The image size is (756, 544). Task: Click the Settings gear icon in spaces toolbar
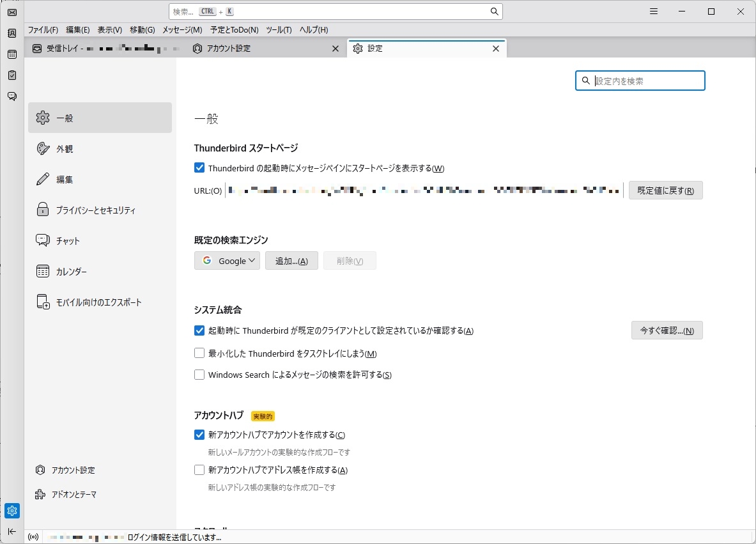coord(12,511)
